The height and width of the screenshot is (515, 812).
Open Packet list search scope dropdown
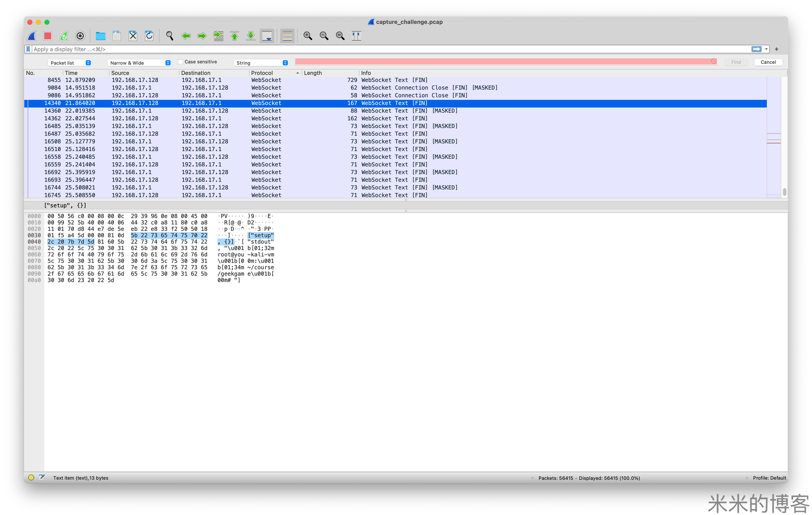coord(70,63)
